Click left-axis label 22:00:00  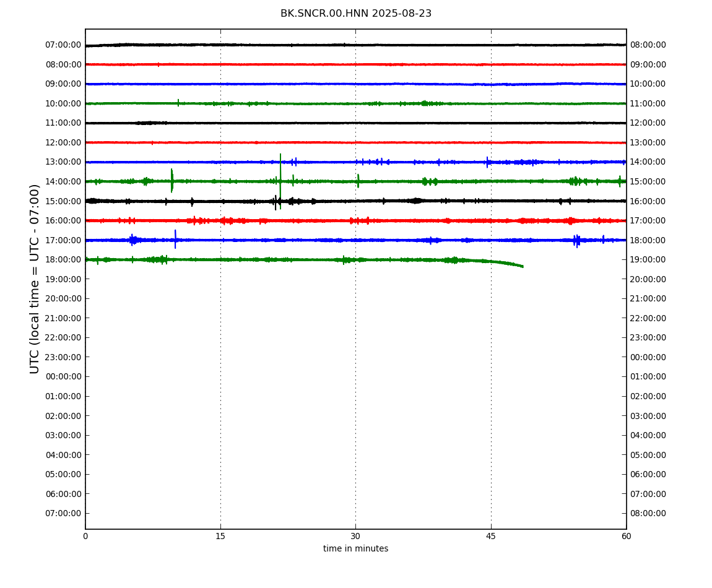(x=64, y=338)
